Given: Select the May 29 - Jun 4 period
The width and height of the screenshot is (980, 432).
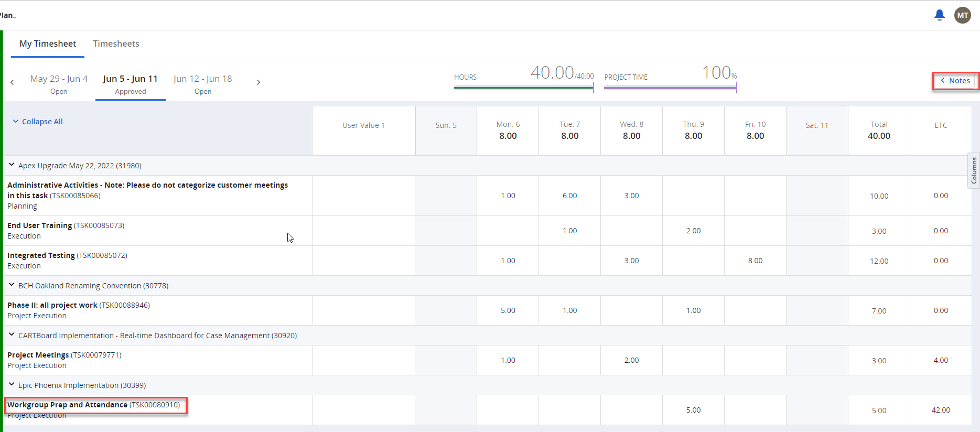Looking at the screenshot, I should coord(59,84).
